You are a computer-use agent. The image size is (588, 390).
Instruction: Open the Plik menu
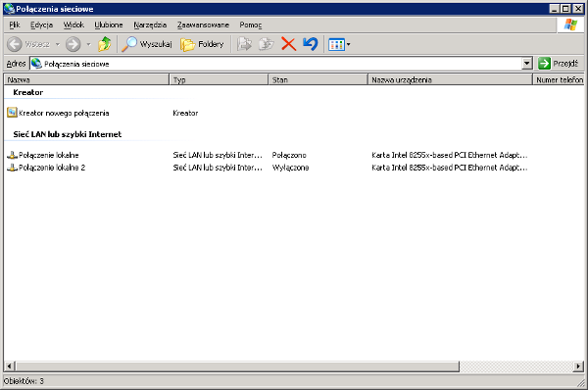(15, 24)
